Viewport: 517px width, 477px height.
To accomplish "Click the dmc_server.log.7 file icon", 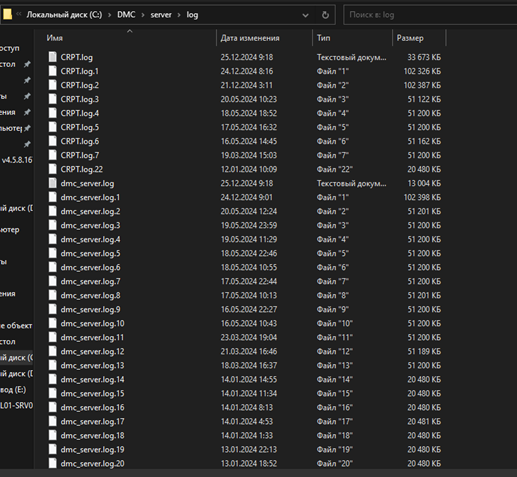I will click(52, 281).
